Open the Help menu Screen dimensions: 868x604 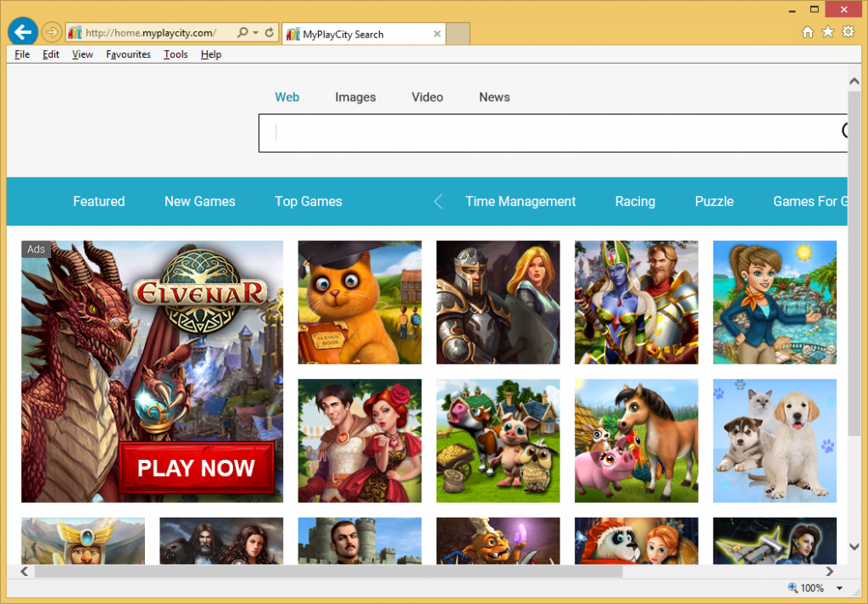[x=211, y=54]
